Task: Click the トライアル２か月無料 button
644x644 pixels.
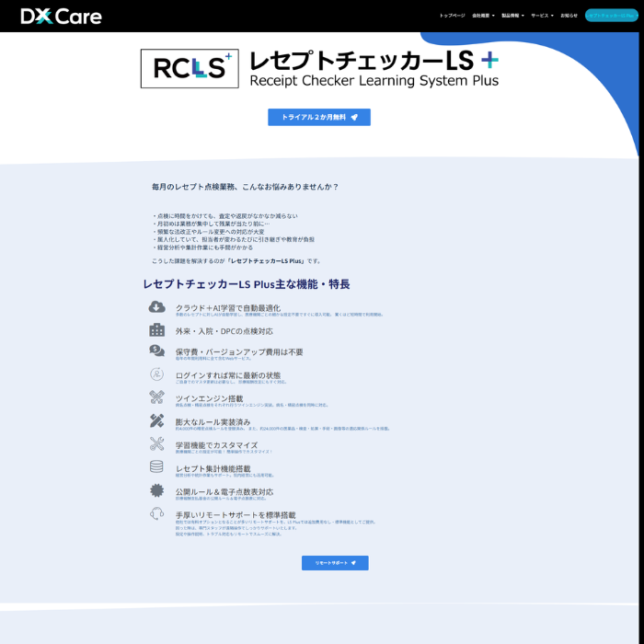Action: click(319, 118)
